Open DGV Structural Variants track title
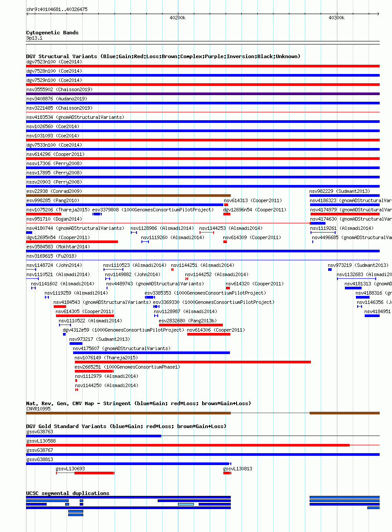Image resolution: width=392 pixels, height=532 pixels. pyautogui.click(x=163, y=56)
